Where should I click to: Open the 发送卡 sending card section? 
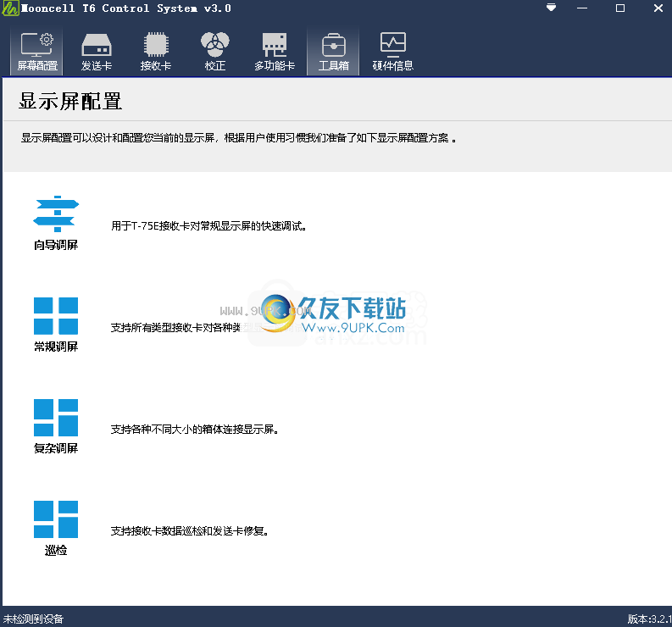(x=97, y=52)
